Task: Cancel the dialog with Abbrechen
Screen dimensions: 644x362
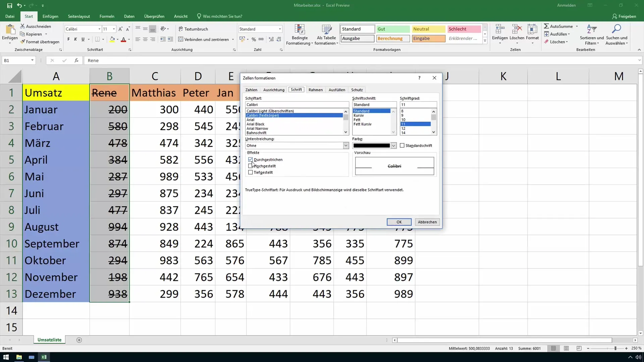Action: (427, 222)
